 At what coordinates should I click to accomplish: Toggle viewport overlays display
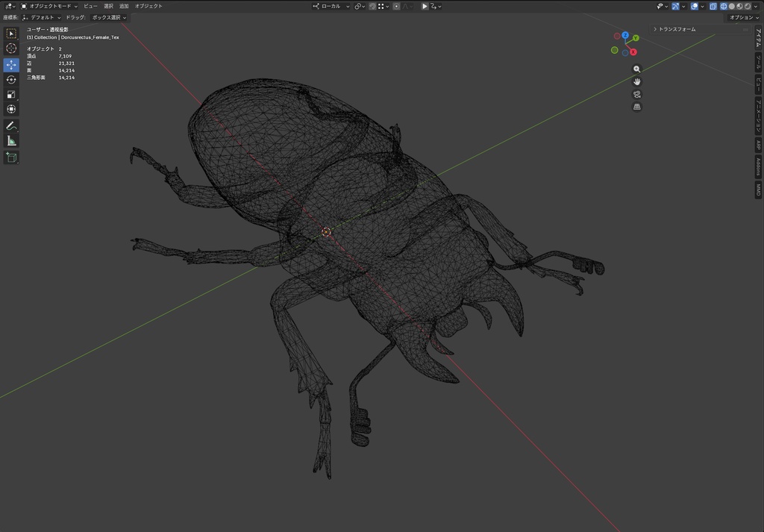695,6
